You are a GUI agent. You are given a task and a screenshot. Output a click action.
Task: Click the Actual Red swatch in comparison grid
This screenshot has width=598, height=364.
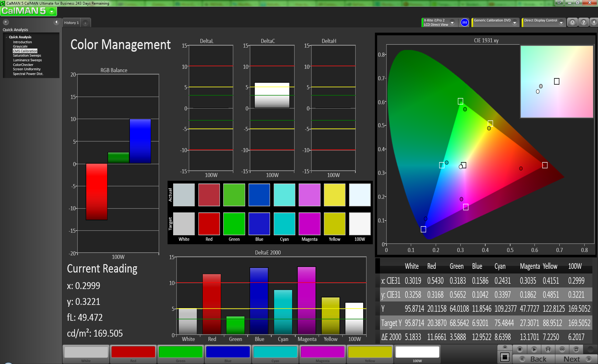pos(209,195)
